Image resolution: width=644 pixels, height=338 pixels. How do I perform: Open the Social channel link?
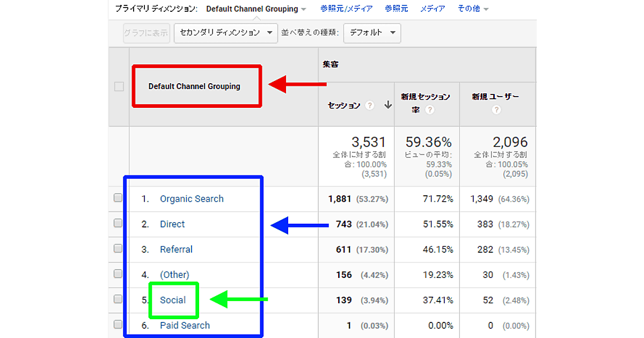(x=173, y=300)
